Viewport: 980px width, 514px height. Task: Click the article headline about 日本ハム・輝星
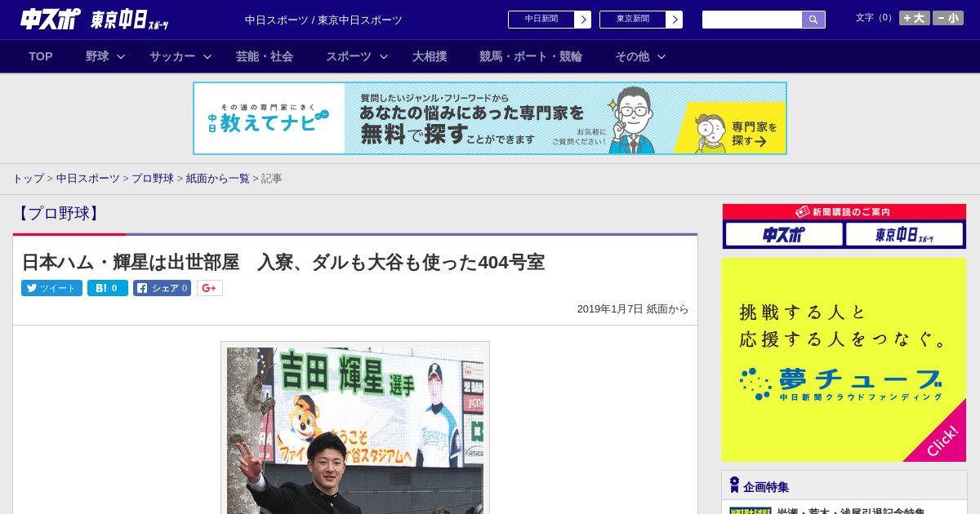[x=283, y=262]
